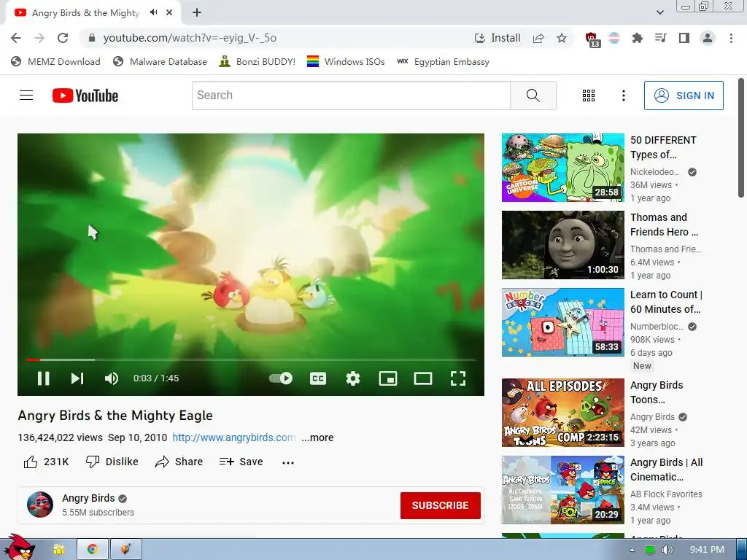Image resolution: width=747 pixels, height=560 pixels.
Task: Select the Angry Birds YouTube tab
Action: click(86, 13)
